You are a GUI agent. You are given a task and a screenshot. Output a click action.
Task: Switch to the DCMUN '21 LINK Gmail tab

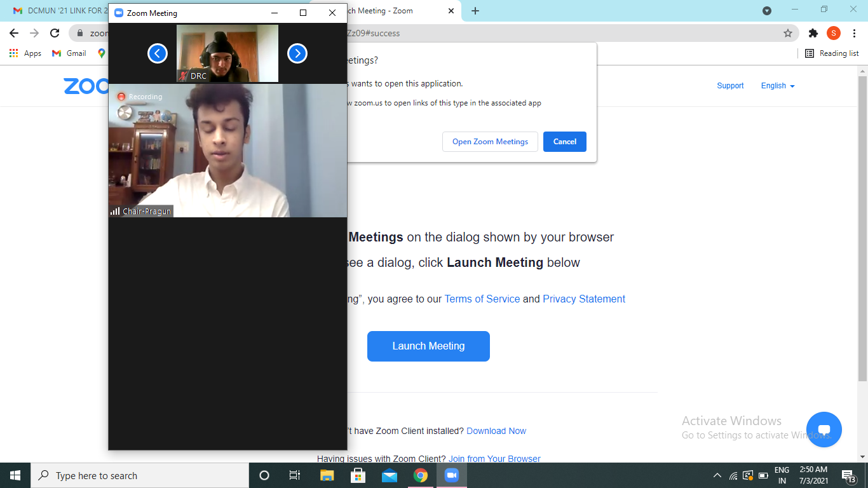[x=60, y=11]
